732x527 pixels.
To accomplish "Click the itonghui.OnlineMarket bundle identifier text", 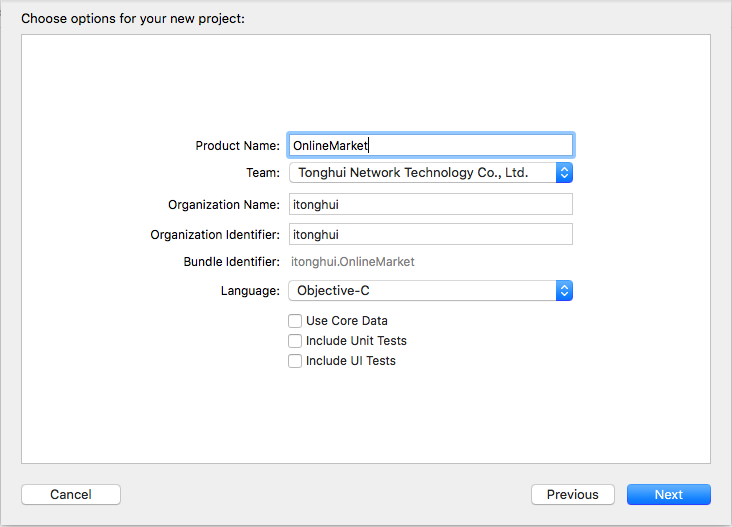I will 352,262.
